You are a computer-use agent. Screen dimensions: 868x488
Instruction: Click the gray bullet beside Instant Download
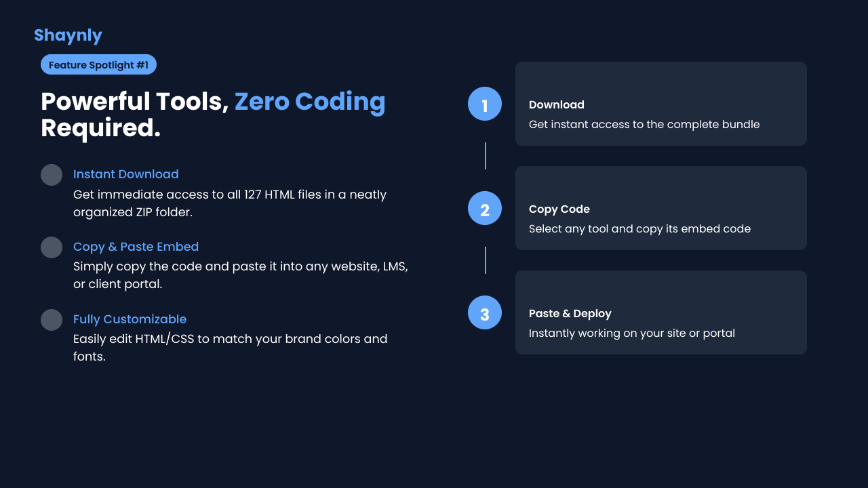tap(52, 175)
